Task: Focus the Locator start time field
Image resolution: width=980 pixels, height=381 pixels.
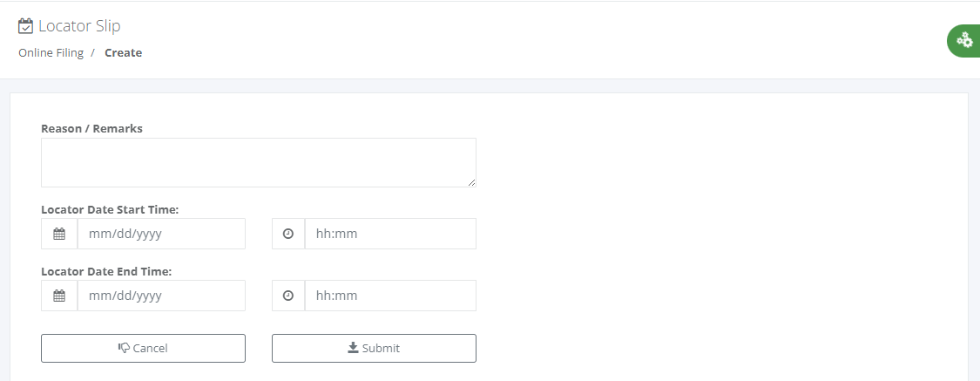Action: click(389, 234)
